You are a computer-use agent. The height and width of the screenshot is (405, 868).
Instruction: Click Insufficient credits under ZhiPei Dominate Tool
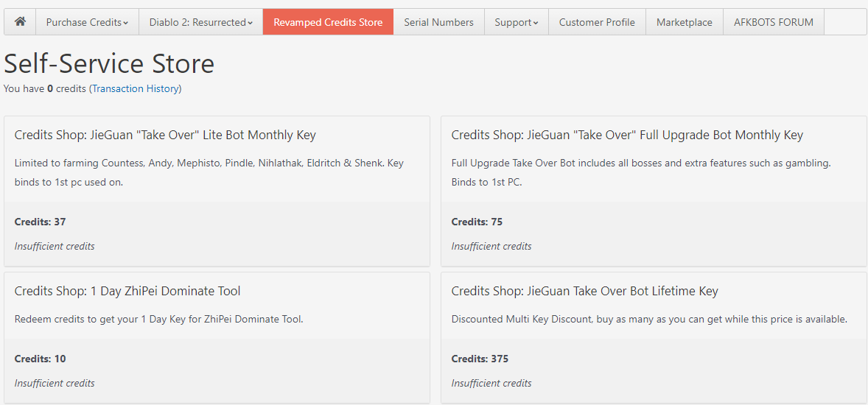click(55, 383)
